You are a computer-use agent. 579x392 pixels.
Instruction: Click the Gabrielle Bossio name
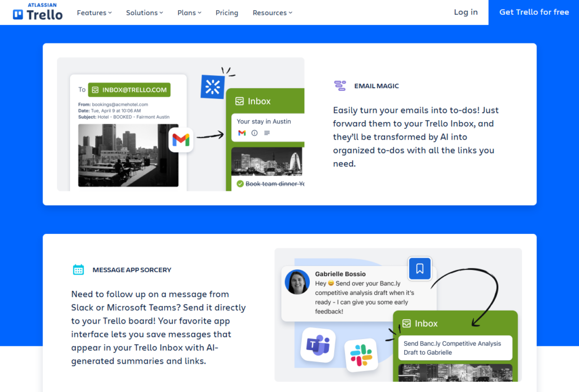340,274
